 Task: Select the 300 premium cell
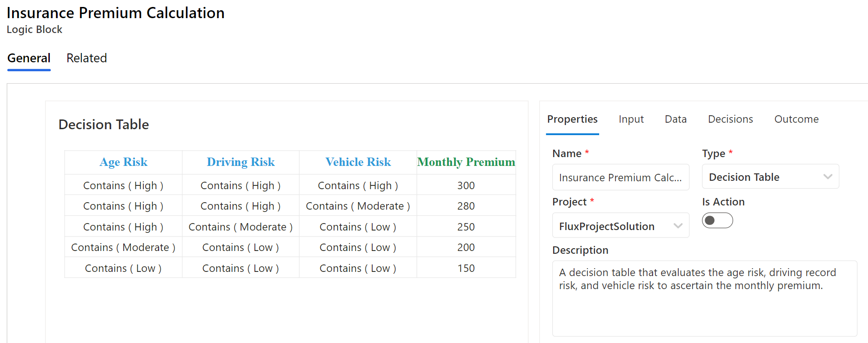click(466, 185)
